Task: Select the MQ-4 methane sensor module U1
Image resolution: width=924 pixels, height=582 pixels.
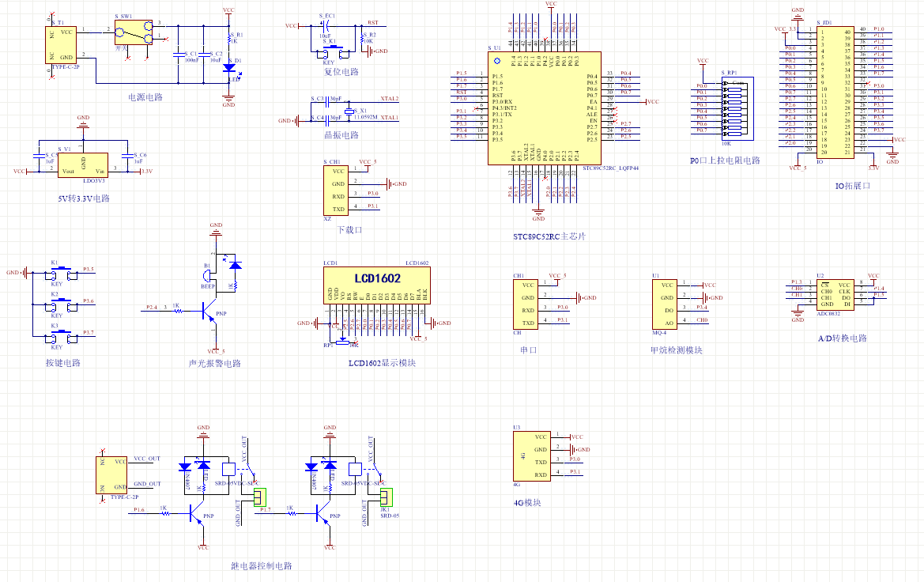Action: tap(664, 304)
